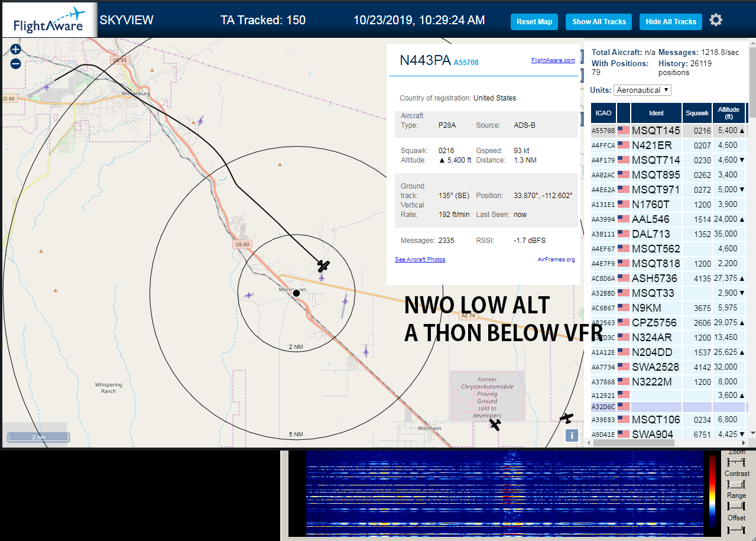
Task: Adjust the waterfall Zoom slider
Action: 736,462
